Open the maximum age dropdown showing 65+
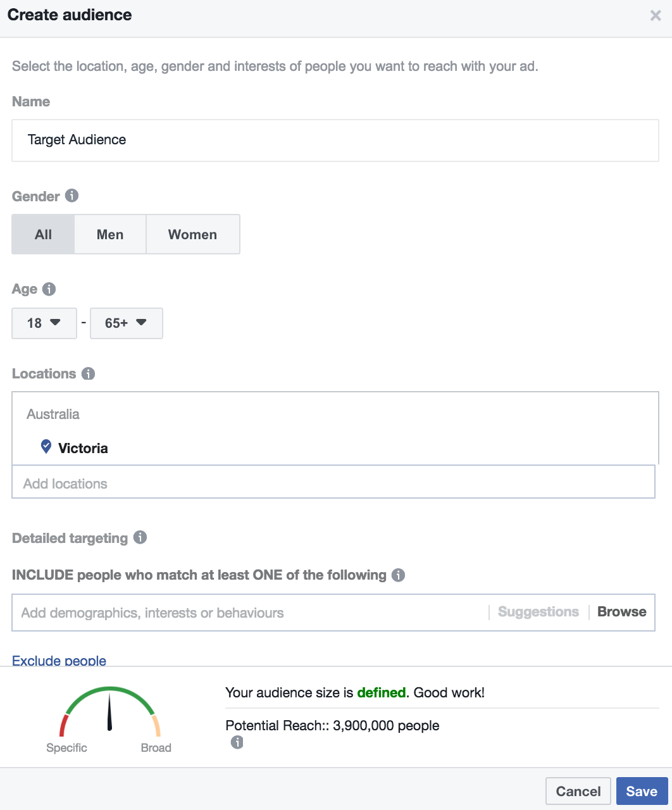Image resolution: width=672 pixels, height=810 pixels. [x=126, y=323]
